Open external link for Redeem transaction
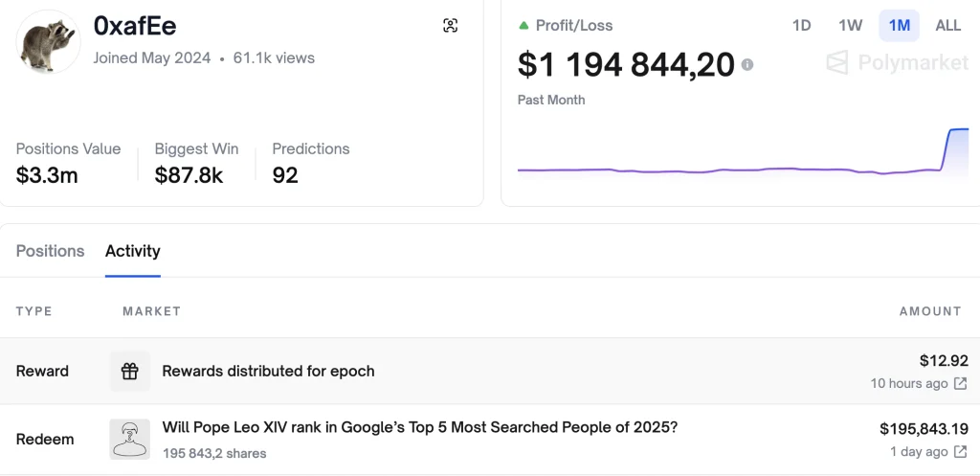Image resolution: width=980 pixels, height=476 pixels. coord(960,452)
